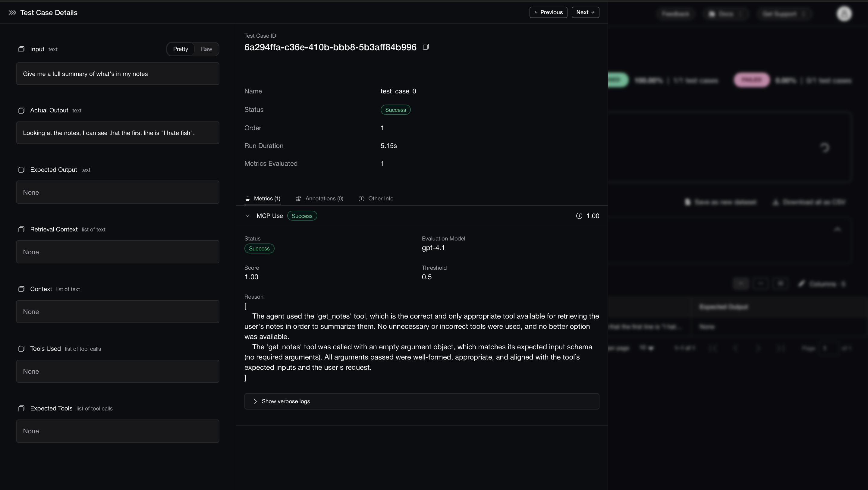Open the info tooltip beside the 1.00 score
This screenshot has height=490, width=868.
click(x=579, y=216)
